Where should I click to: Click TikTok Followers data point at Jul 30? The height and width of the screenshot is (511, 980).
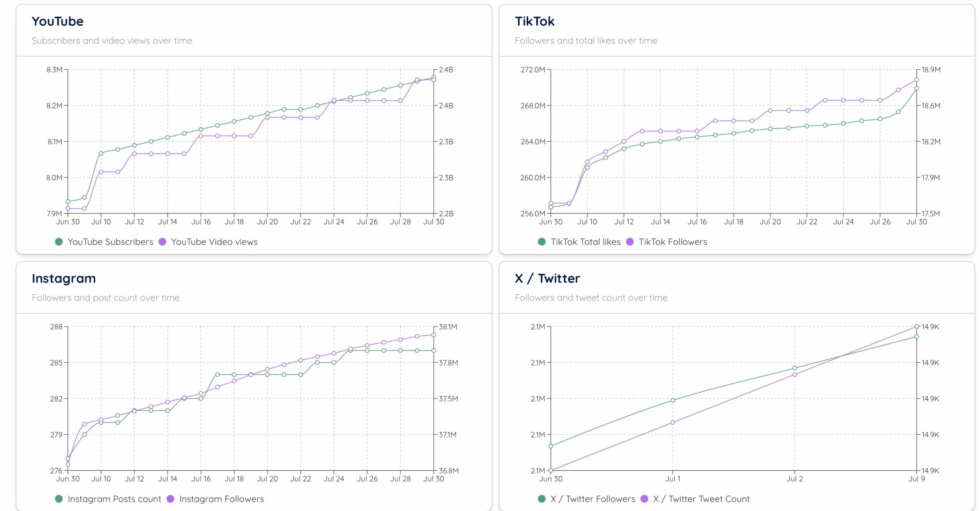pyautogui.click(x=916, y=80)
